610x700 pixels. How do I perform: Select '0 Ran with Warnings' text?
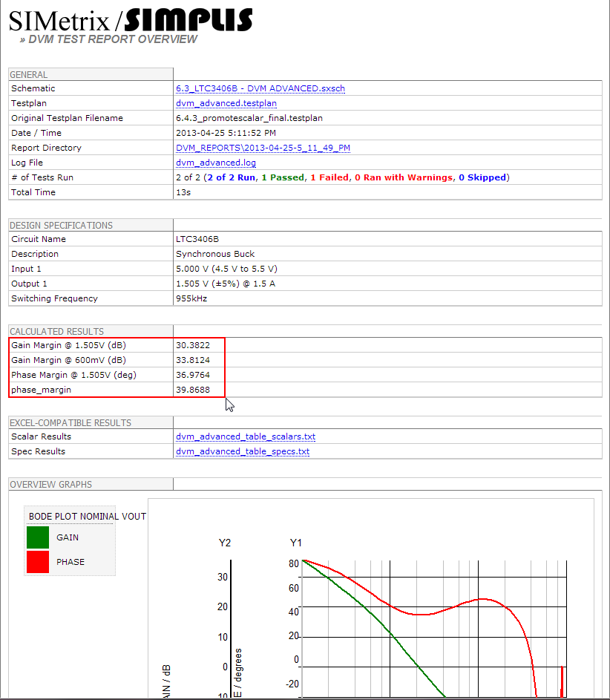[x=404, y=177]
